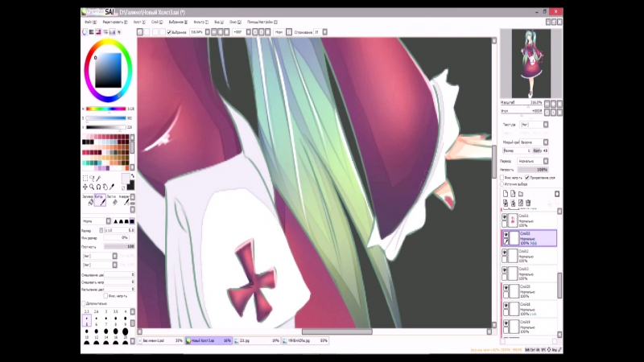Open the Текстура dropdown
This screenshot has width=644, height=362.
546,125
